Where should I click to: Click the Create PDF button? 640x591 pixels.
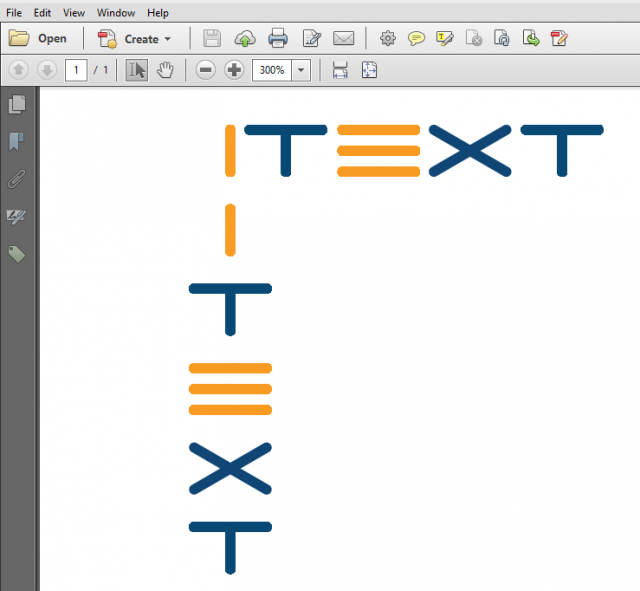coord(129,39)
